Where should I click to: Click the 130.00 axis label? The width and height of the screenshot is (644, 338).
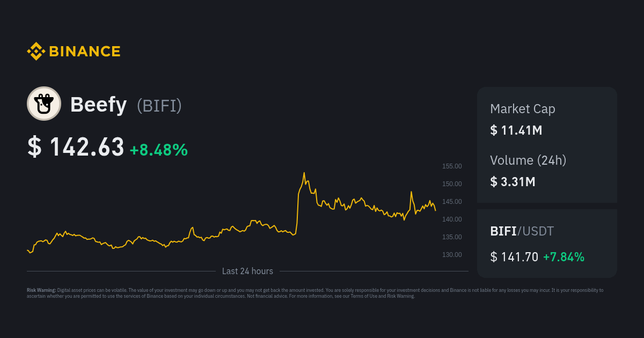pos(452,254)
